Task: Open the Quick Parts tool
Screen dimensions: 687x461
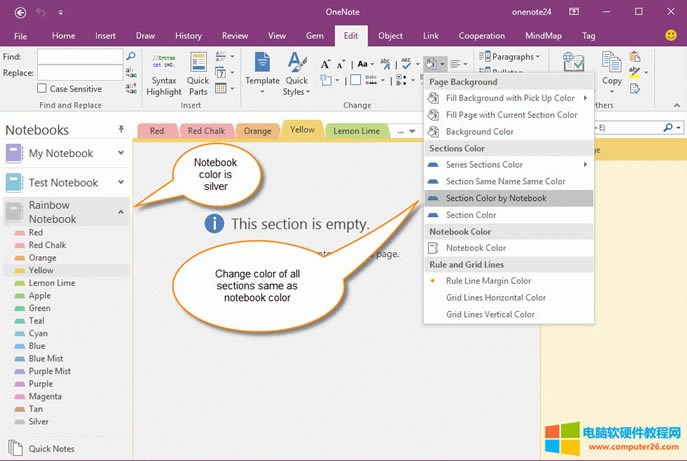Action: 198,65
